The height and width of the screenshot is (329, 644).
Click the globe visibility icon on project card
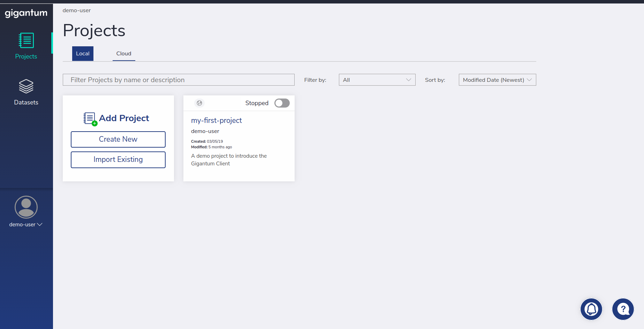[199, 103]
